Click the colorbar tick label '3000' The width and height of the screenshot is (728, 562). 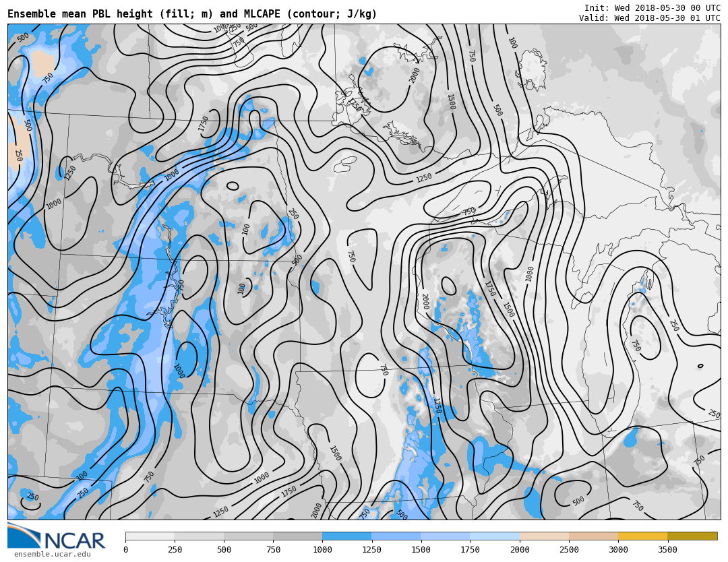pyautogui.click(x=618, y=550)
